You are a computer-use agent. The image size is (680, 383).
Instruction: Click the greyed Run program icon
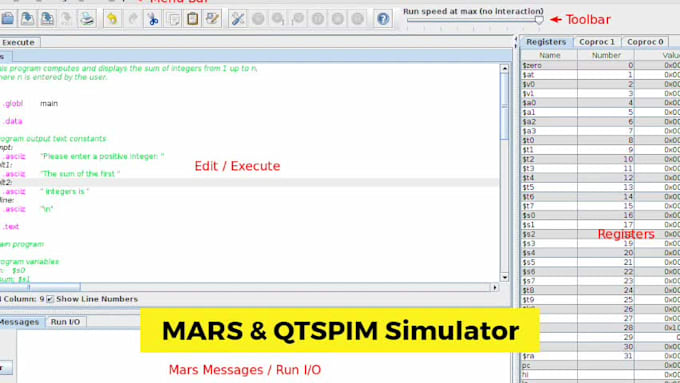[x=258, y=19]
